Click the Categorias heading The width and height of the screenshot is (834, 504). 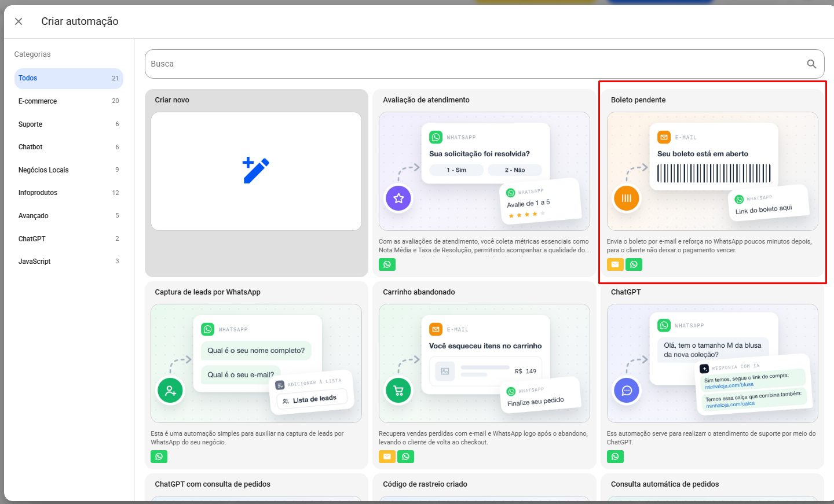tap(32, 54)
